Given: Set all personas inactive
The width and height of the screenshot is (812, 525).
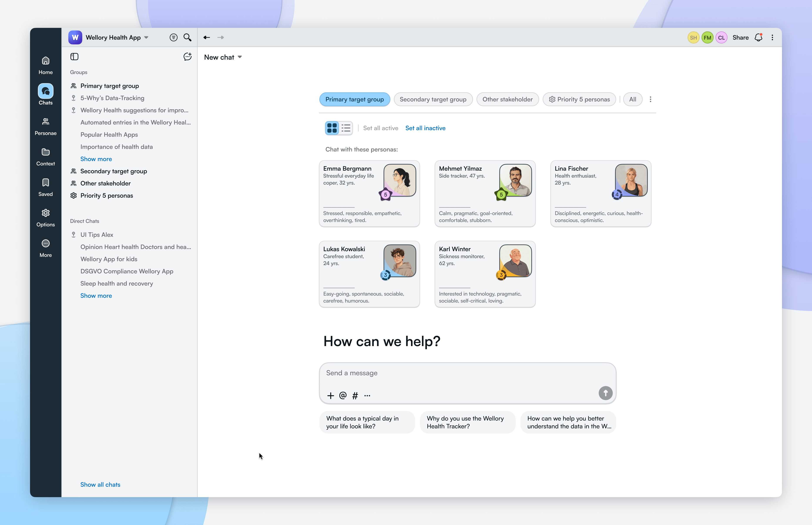Looking at the screenshot, I should (x=425, y=128).
